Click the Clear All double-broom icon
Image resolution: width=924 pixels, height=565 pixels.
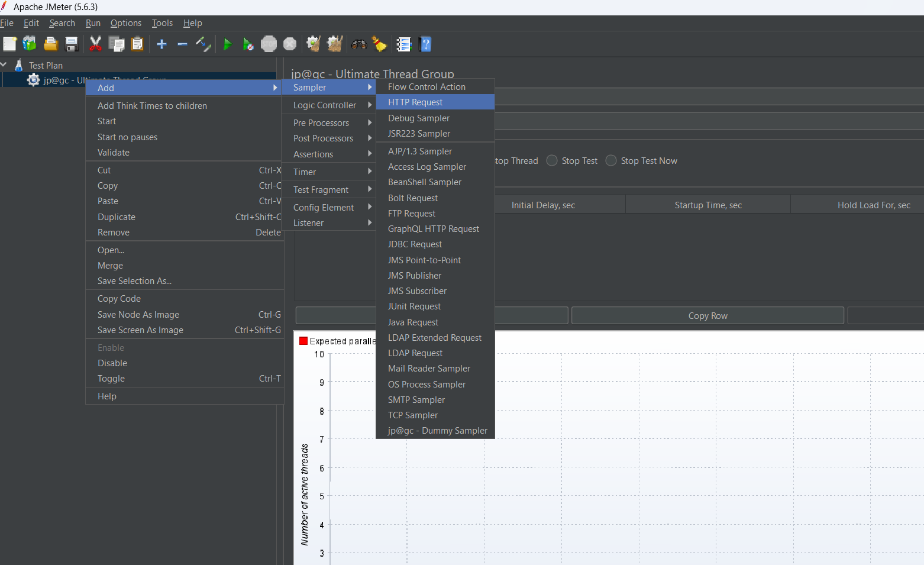pos(335,44)
